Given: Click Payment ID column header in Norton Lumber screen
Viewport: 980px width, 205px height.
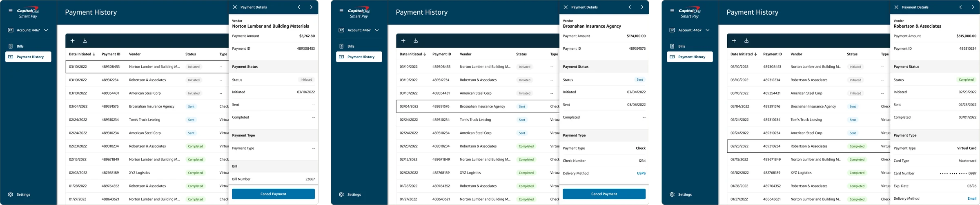Looking at the screenshot, I should 111,54.
